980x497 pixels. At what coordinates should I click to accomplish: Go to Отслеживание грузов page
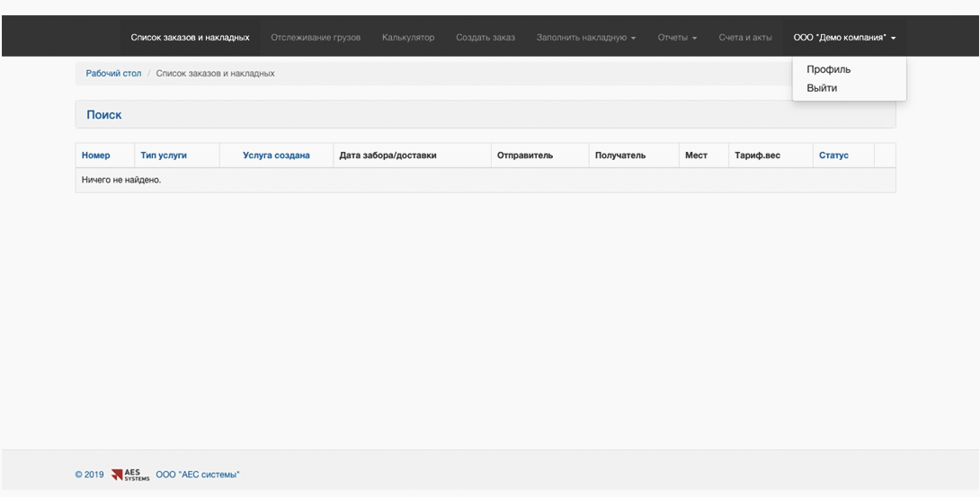click(x=316, y=38)
